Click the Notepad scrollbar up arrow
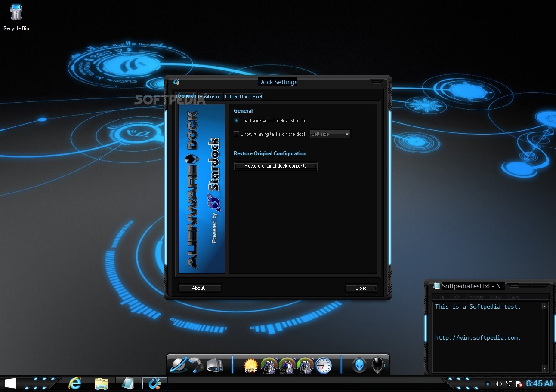556x392 pixels. pos(545,306)
